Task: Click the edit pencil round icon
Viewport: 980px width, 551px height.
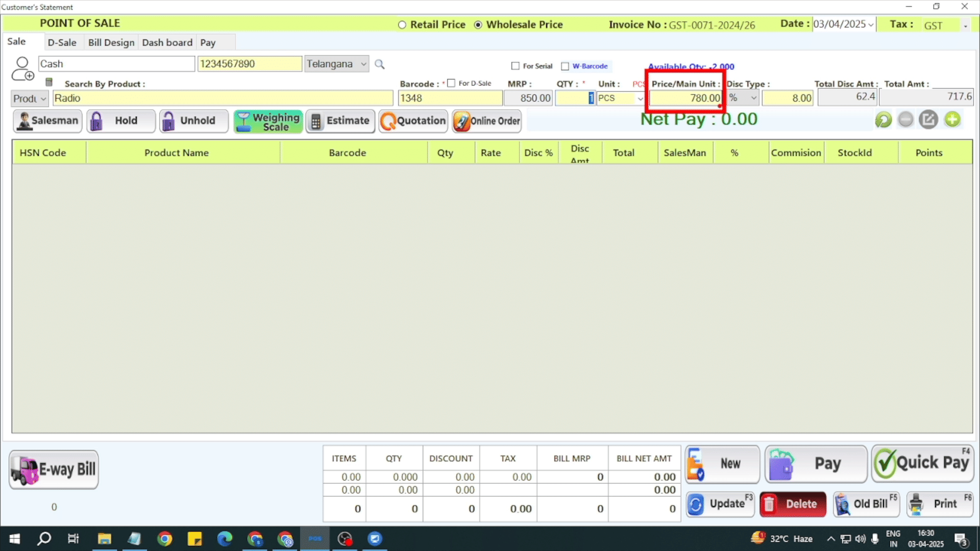Action: [928, 120]
